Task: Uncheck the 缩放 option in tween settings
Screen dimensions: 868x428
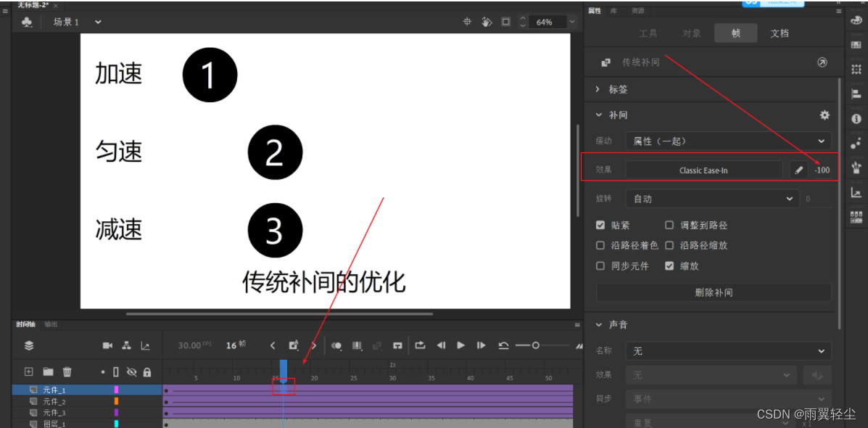Action: 669,266
